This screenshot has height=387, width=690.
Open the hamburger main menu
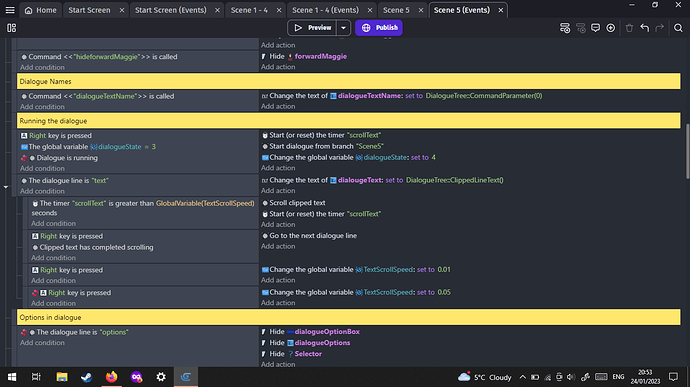click(x=10, y=10)
